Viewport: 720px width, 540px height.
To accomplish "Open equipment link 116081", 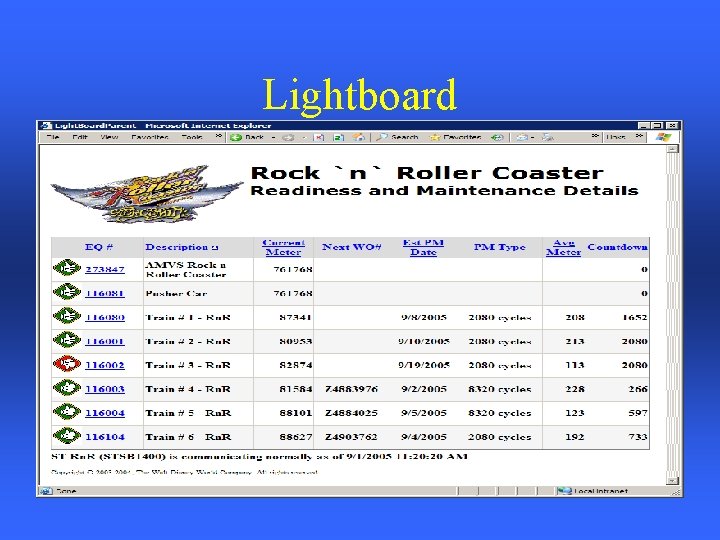I will (x=105, y=293).
